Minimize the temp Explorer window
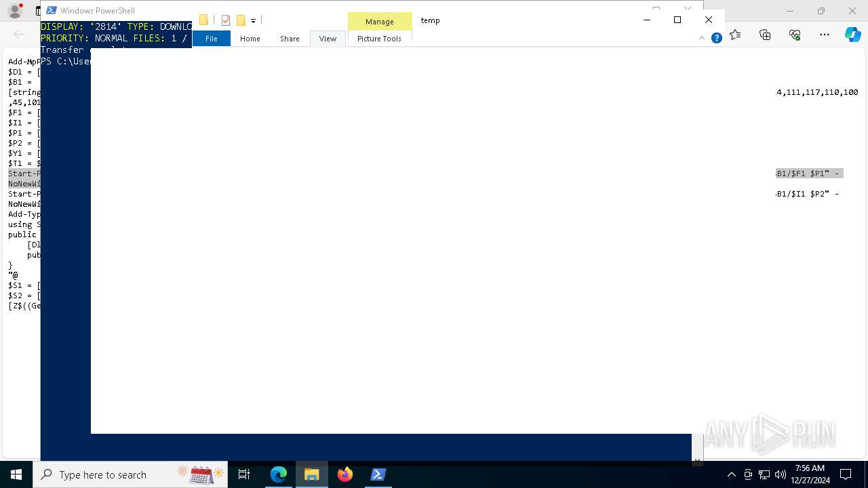Viewport: 868px width, 488px height. pos(647,20)
